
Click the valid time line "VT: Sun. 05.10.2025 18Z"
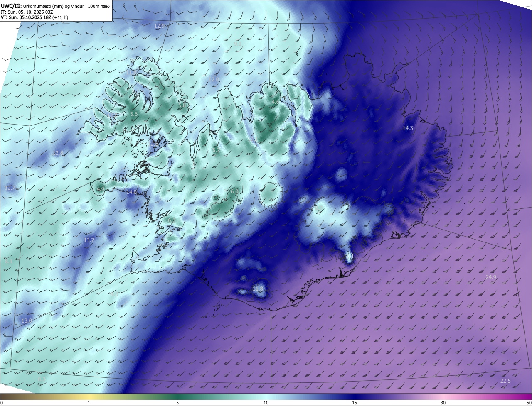25,17
